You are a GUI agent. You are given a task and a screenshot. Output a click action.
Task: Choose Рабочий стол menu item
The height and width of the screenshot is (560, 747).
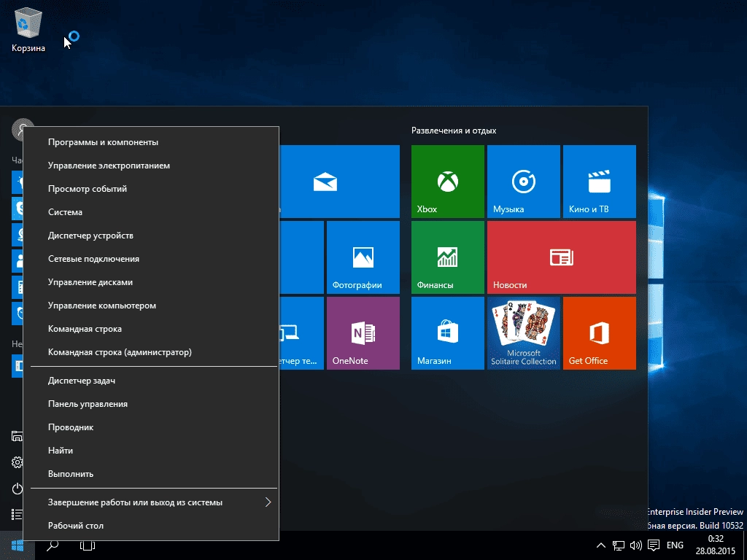[150, 525]
